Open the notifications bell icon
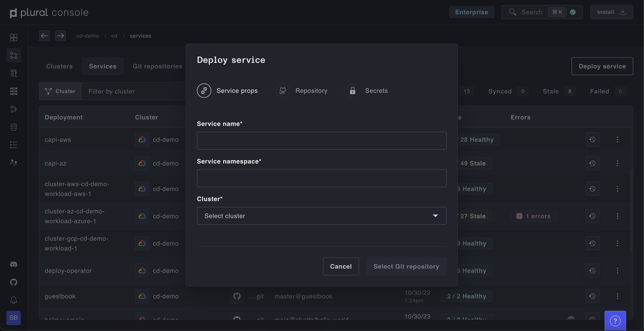The width and height of the screenshot is (644, 331). pyautogui.click(x=13, y=300)
